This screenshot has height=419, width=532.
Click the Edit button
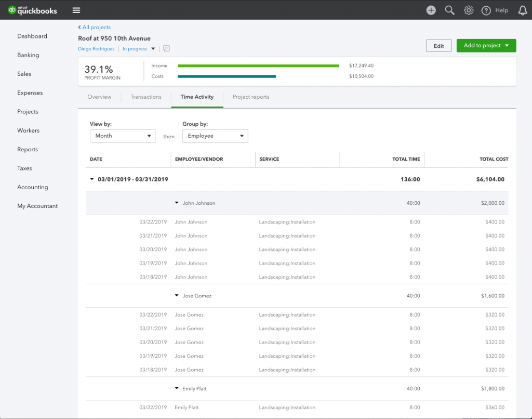click(438, 46)
